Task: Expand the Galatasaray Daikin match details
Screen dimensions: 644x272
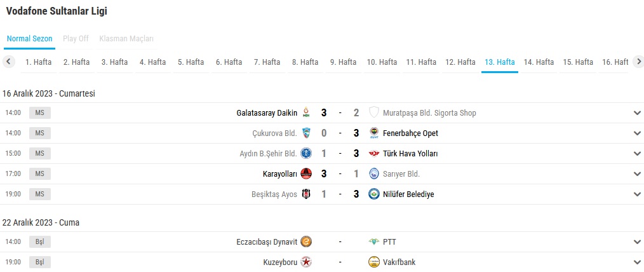Action: pos(637,113)
